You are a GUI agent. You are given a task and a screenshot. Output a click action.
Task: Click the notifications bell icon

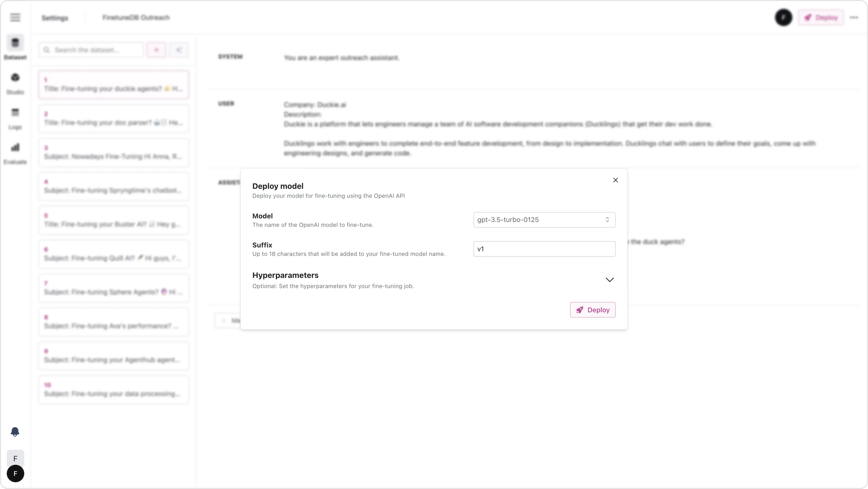(x=15, y=431)
